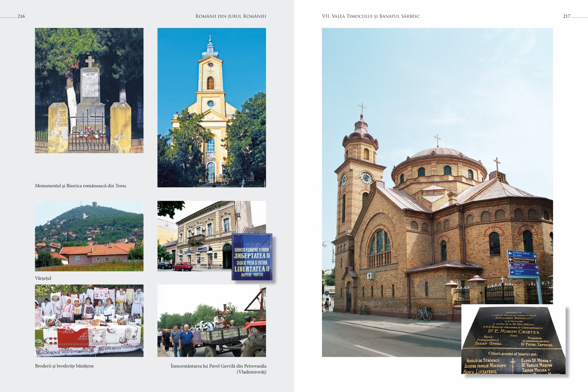This screenshot has height=392, width=588.
Task: Click caption "Monumentul și Biserica românească din Torac"
Action: point(81,186)
